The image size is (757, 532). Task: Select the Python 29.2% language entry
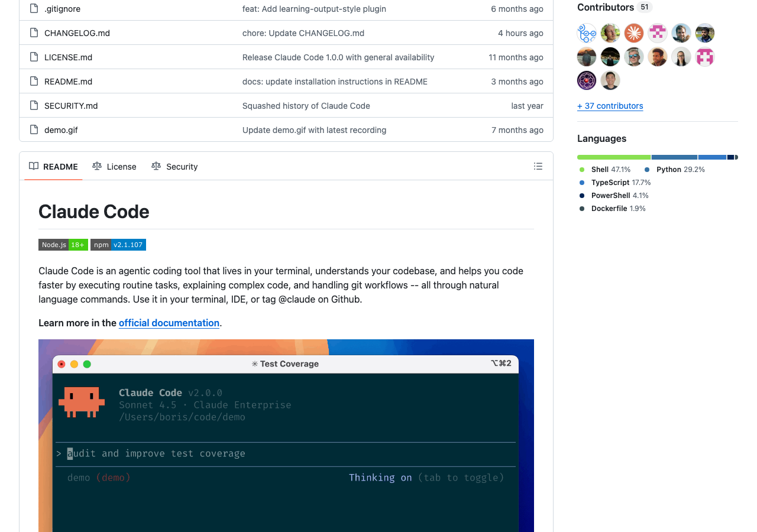coord(680,170)
